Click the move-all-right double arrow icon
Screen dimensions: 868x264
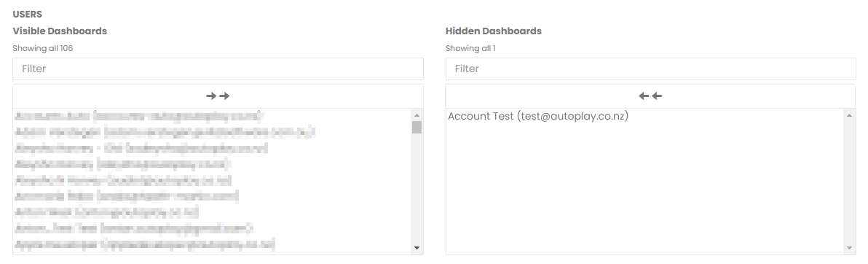click(218, 96)
